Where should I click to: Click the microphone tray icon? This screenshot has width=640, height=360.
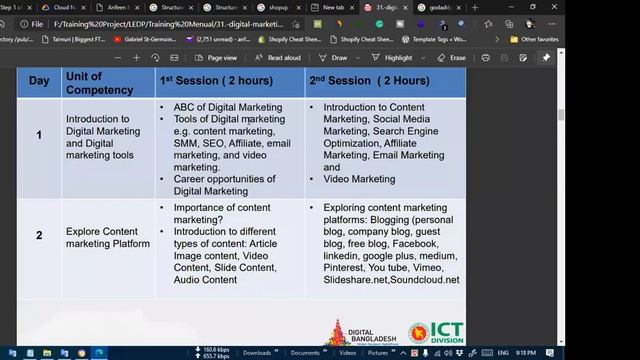coord(426,353)
